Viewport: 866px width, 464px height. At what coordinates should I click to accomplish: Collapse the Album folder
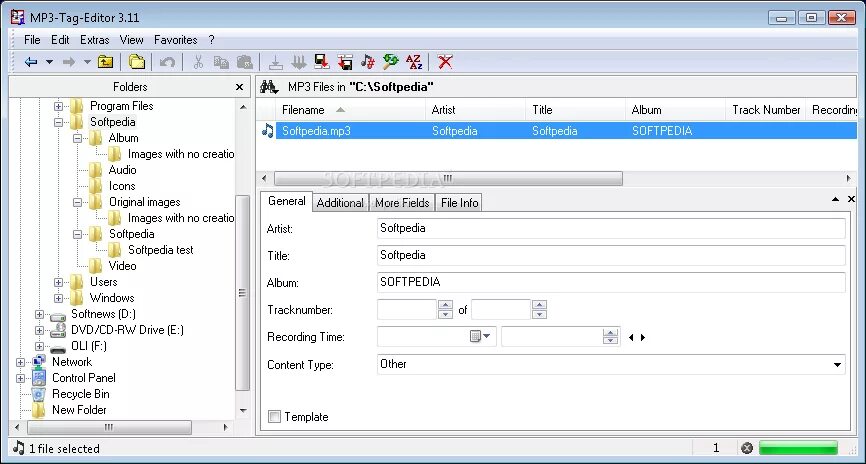click(x=77, y=138)
